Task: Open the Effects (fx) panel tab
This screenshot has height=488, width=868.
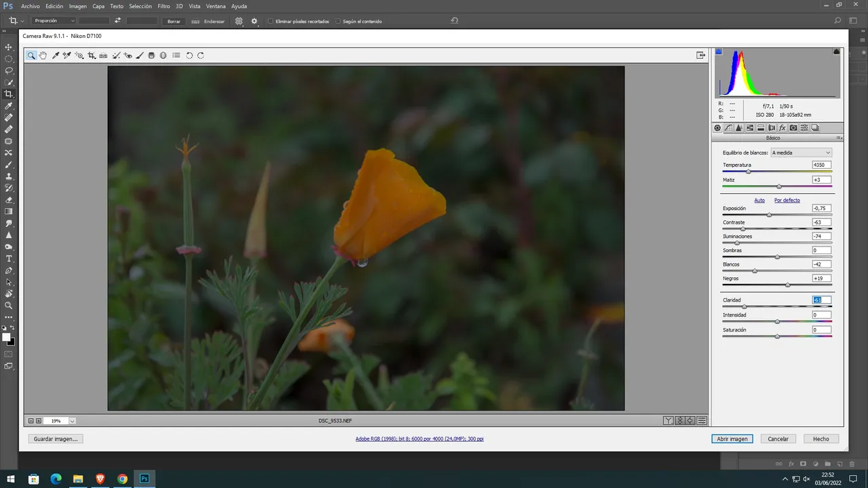Action: click(x=783, y=127)
